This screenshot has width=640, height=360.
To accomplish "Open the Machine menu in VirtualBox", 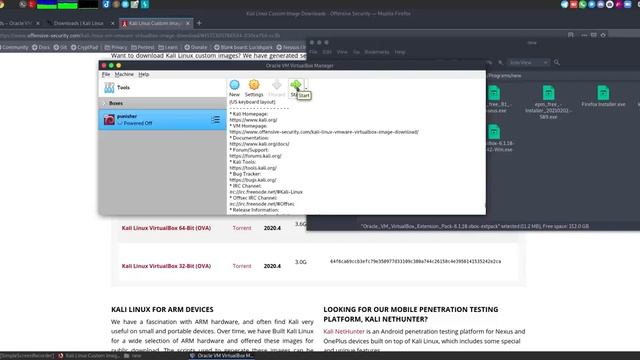I will (124, 74).
